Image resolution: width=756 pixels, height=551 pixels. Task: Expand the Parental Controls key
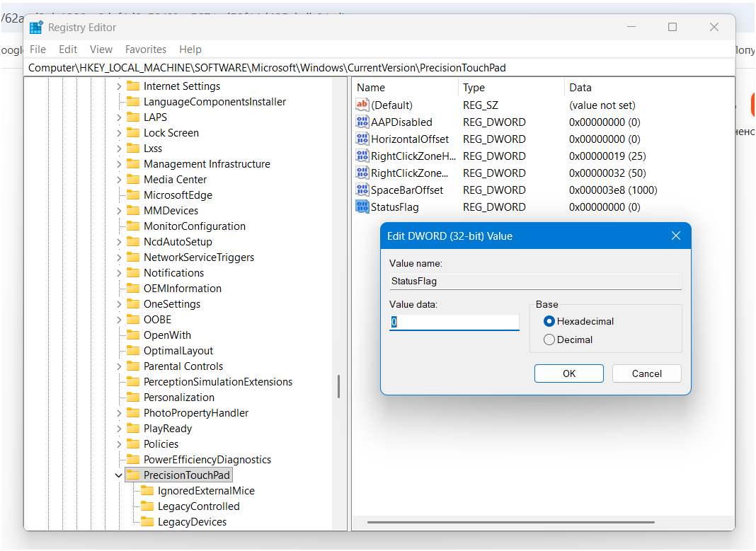119,366
